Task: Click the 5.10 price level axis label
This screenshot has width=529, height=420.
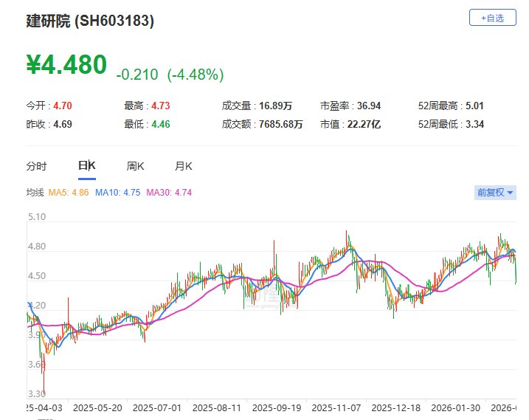Action: point(36,217)
